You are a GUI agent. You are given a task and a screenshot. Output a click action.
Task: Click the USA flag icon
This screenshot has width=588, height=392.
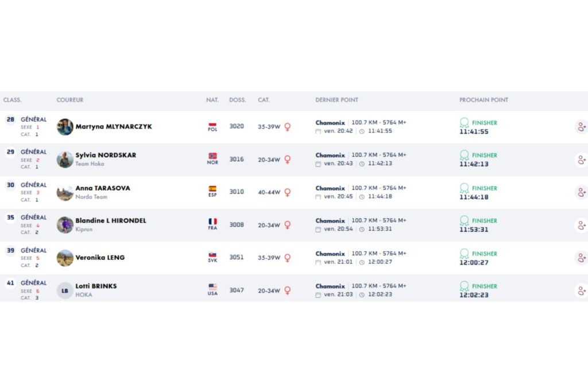click(212, 287)
